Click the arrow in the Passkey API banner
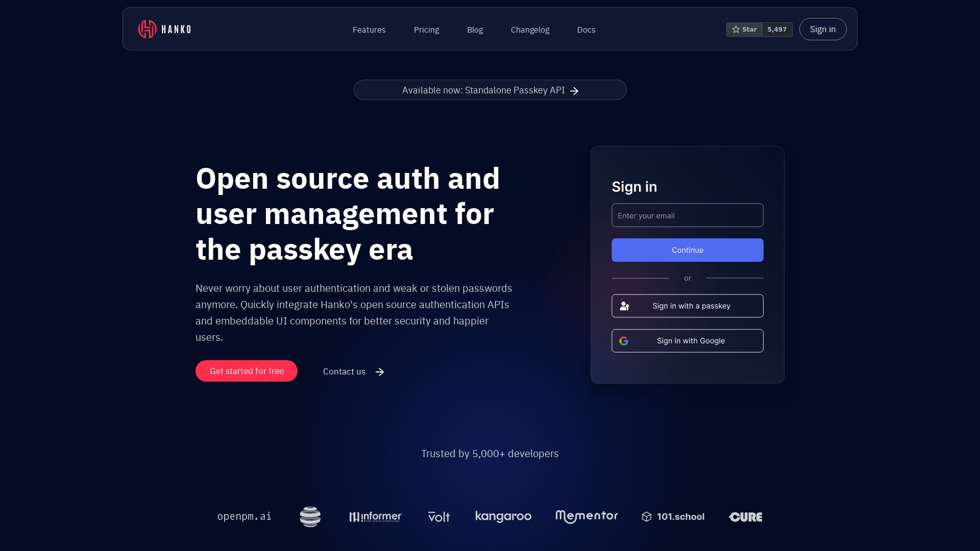The height and width of the screenshot is (551, 980). click(574, 91)
